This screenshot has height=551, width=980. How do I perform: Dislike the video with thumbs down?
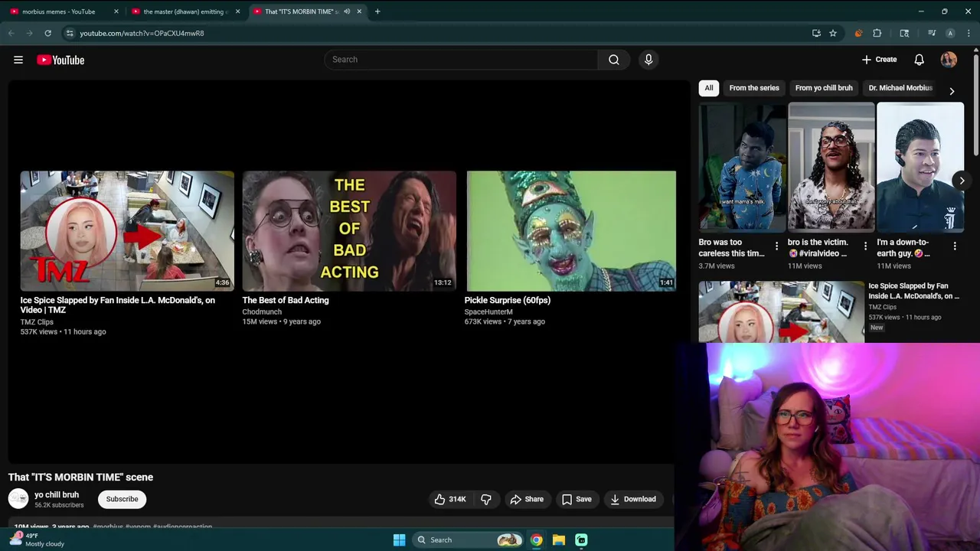486,499
